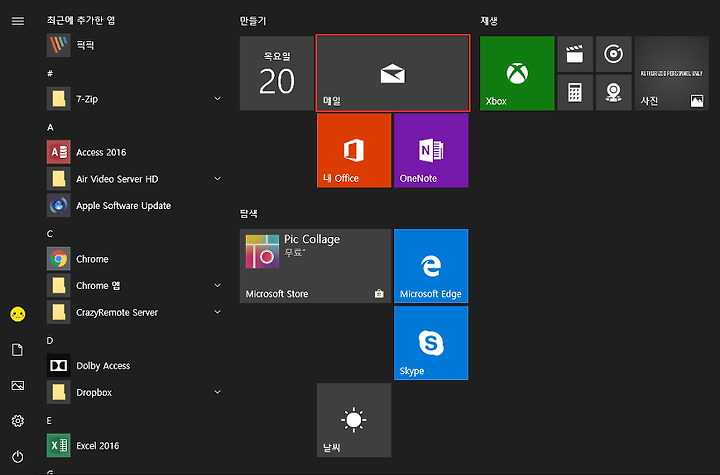The width and height of the screenshot is (720, 475).
Task: Click the Dropbox folder entry
Action: point(135,392)
